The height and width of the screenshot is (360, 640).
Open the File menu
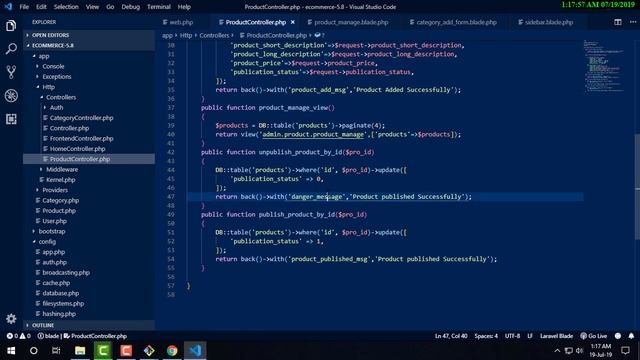[x=24, y=7]
